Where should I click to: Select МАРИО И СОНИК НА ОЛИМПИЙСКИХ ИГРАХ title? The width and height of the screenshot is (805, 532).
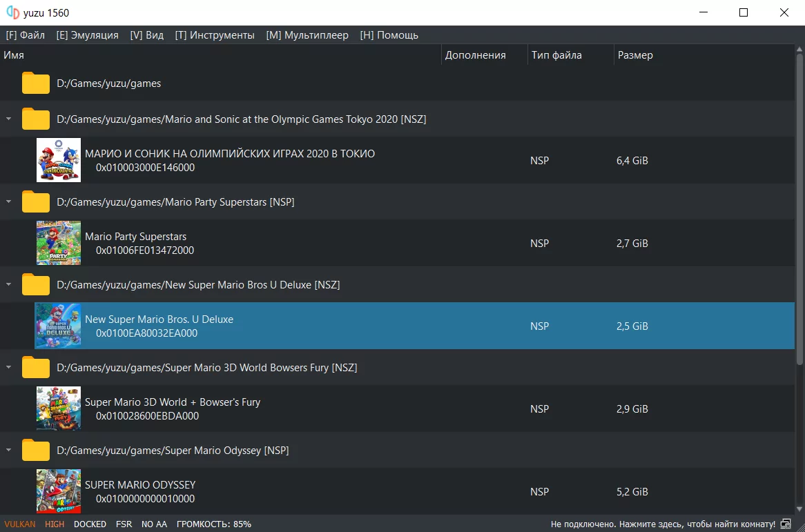[x=230, y=153]
